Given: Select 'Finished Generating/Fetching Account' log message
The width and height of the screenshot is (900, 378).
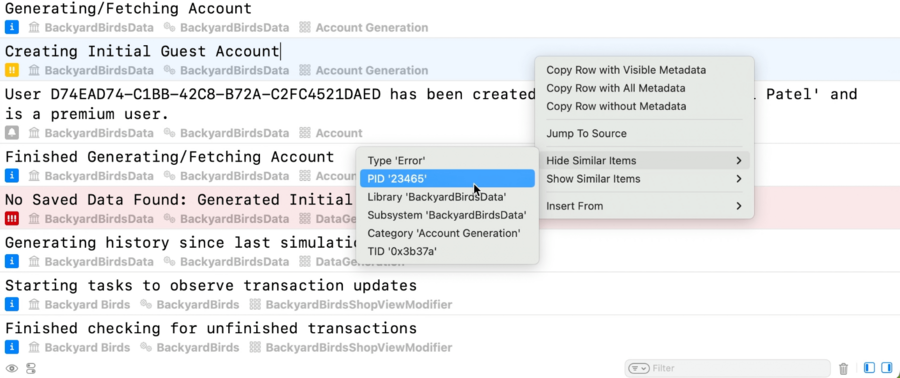Looking at the screenshot, I should 169,157.
